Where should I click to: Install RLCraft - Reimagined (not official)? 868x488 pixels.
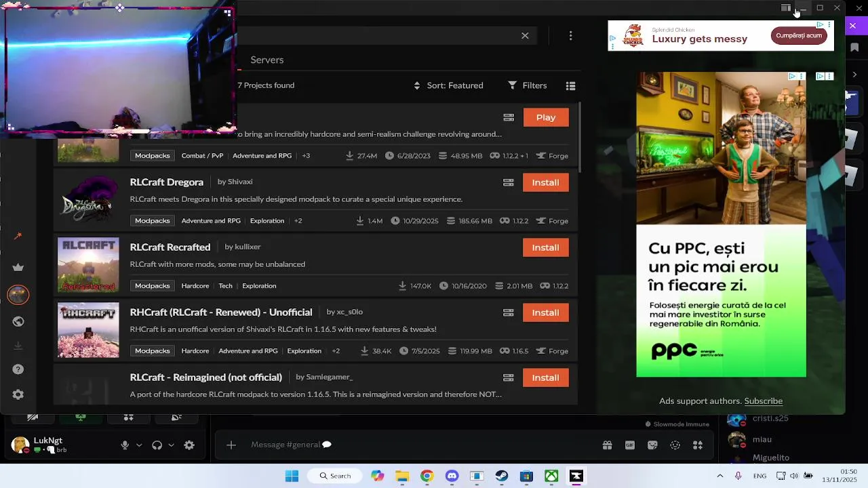coord(546,378)
